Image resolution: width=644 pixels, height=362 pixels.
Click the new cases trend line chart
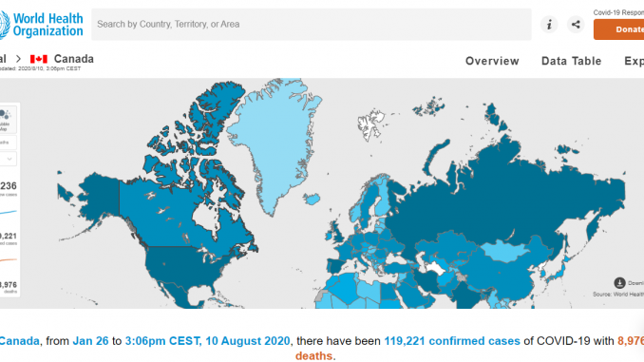(x=9, y=212)
